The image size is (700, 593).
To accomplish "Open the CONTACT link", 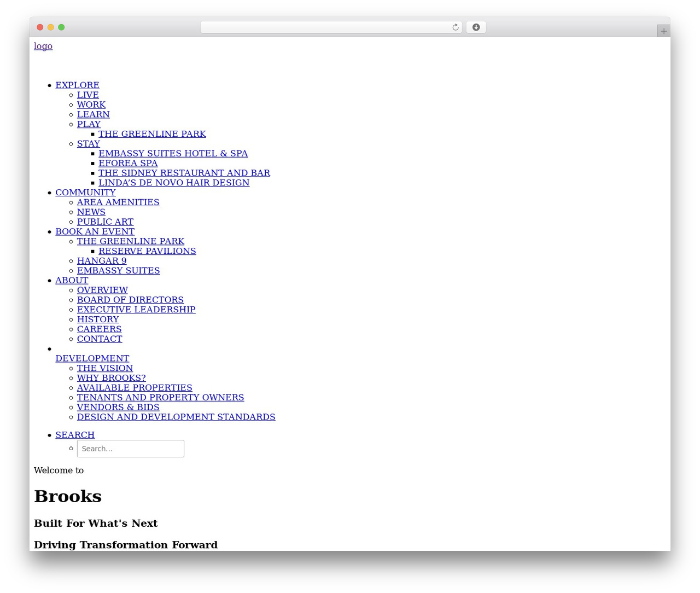I will [x=100, y=339].
